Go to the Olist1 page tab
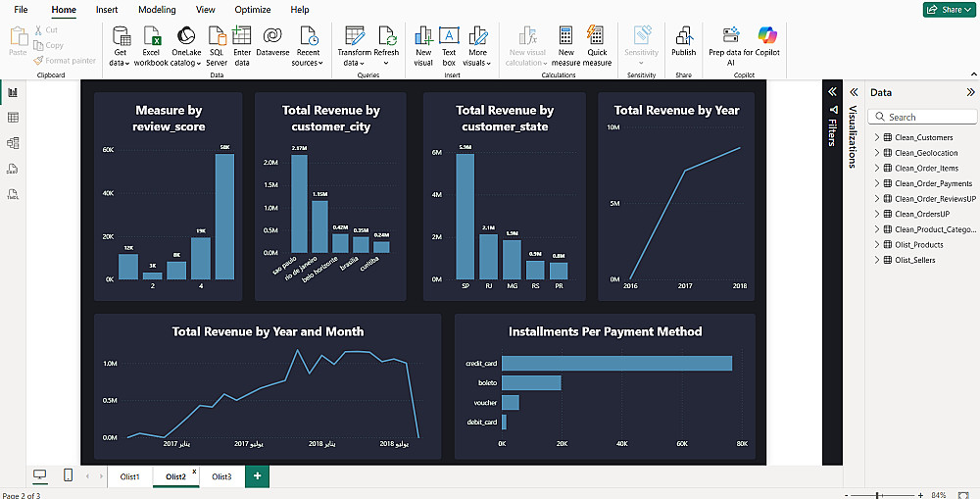The width and height of the screenshot is (980, 499). pyautogui.click(x=130, y=476)
